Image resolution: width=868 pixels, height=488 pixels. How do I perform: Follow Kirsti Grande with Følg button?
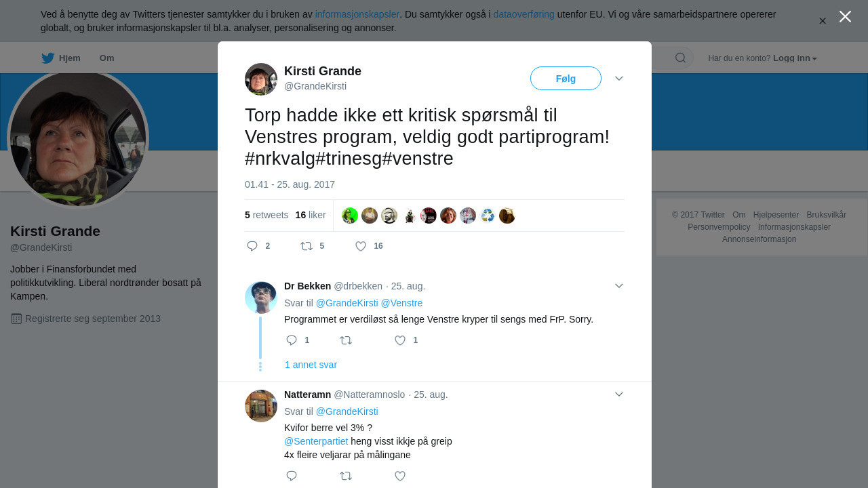coord(566,79)
